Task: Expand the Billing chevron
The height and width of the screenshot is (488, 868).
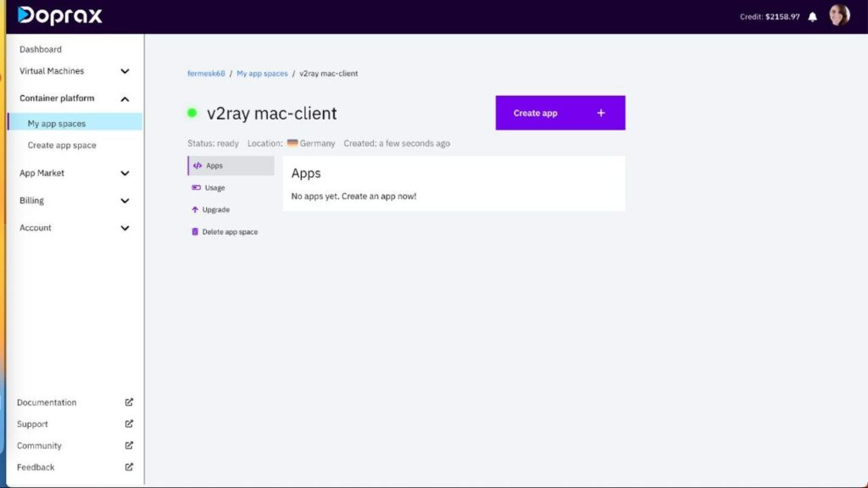Action: point(125,201)
